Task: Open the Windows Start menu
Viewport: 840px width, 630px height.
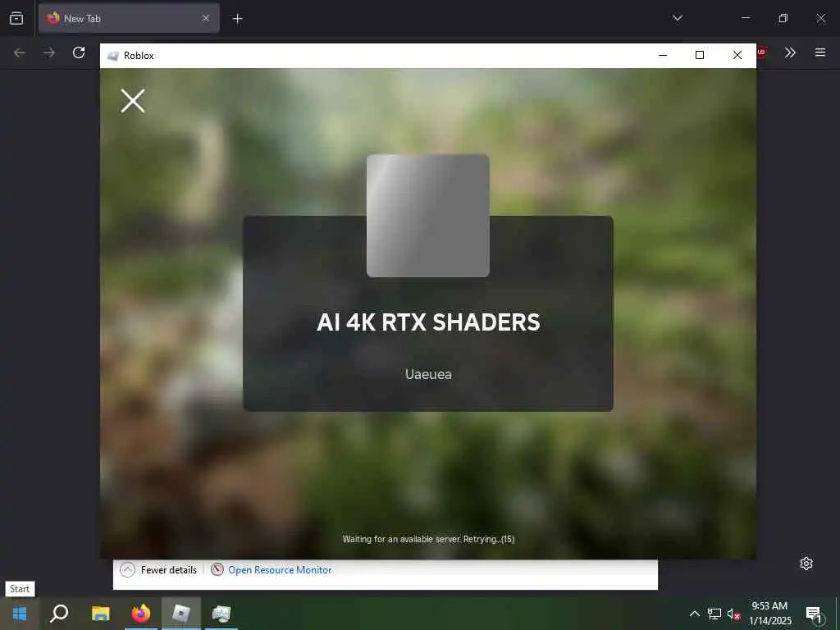Action: click(20, 614)
